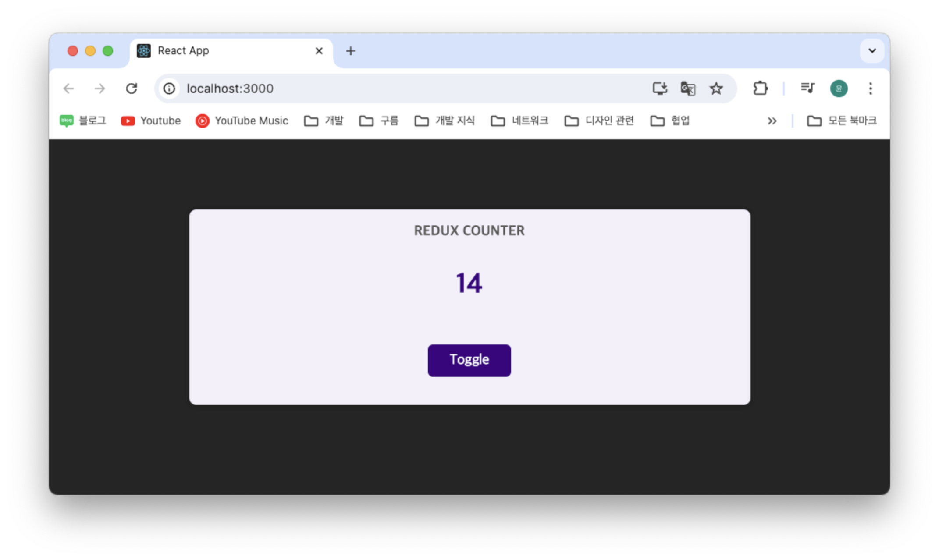This screenshot has width=939, height=560.
Task: Open the media controls icon
Action: (807, 89)
